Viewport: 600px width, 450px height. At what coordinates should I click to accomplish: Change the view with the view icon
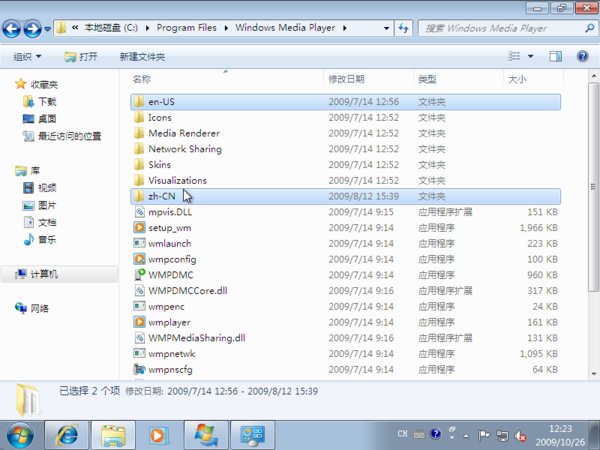(514, 56)
